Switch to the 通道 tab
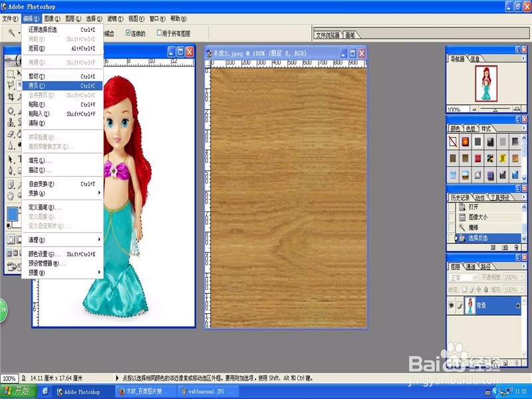This screenshot has width=532, height=399. tap(470, 267)
